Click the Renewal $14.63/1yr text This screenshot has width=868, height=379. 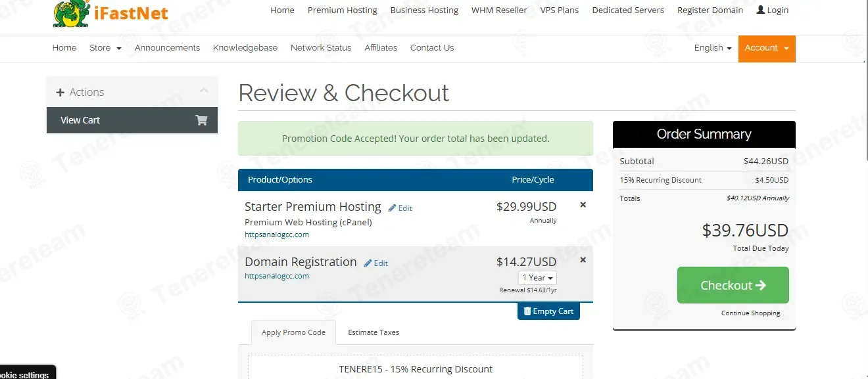tap(528, 290)
